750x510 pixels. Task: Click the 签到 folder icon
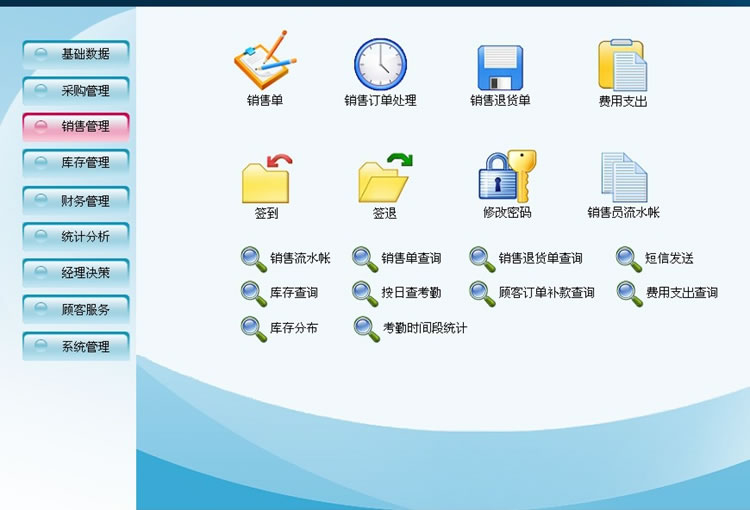coord(266,178)
